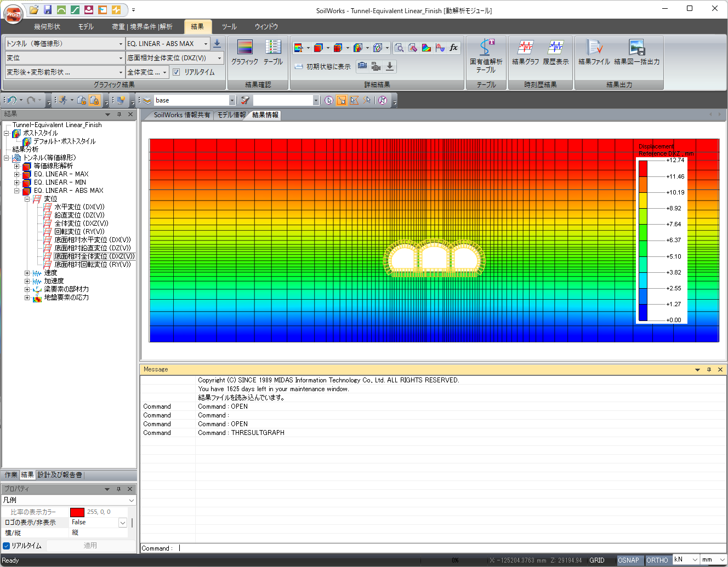Open the 凡例 properties category selector
This screenshot has width=728, height=567.
69,500
